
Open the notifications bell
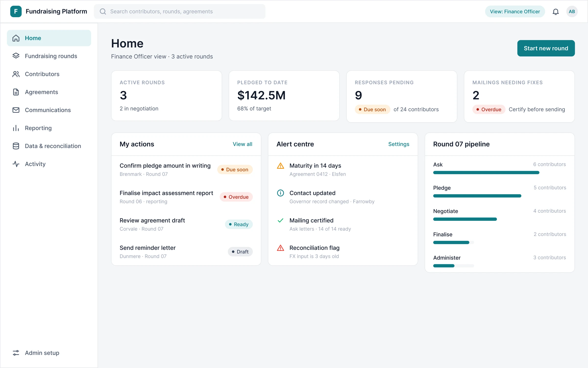point(555,12)
